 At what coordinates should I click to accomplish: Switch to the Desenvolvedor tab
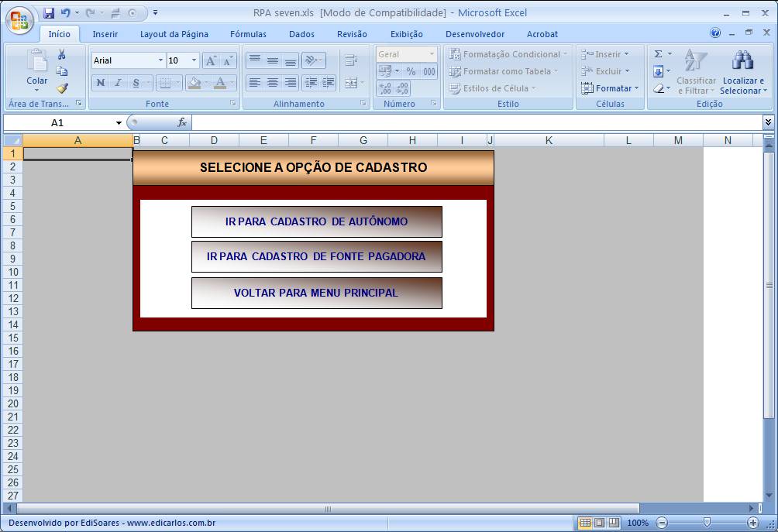tap(474, 34)
